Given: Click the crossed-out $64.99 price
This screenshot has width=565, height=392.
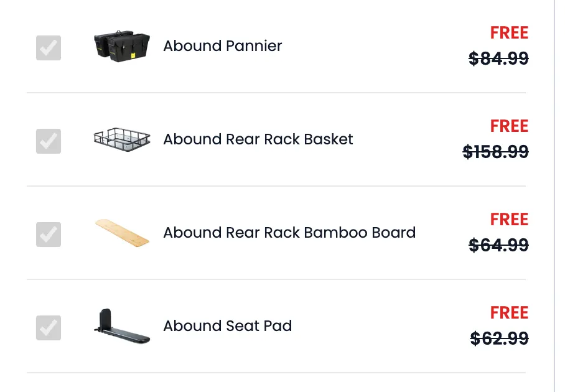Looking at the screenshot, I should pyautogui.click(x=498, y=245).
